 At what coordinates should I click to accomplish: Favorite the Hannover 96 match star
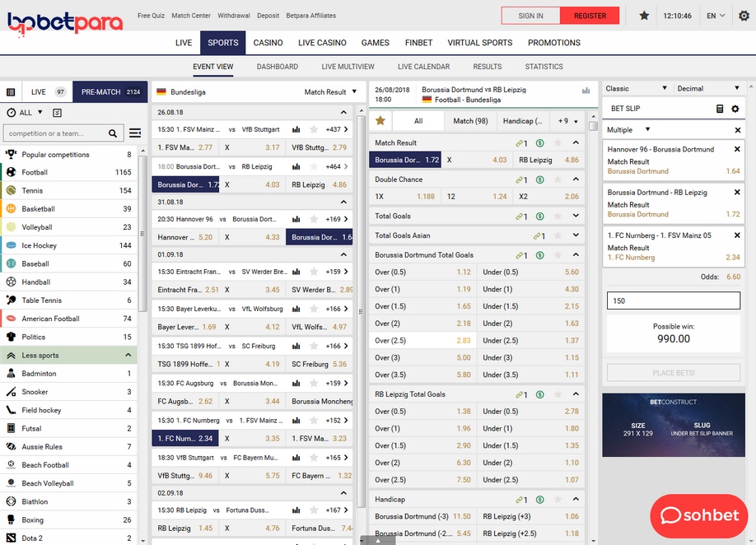(x=314, y=219)
